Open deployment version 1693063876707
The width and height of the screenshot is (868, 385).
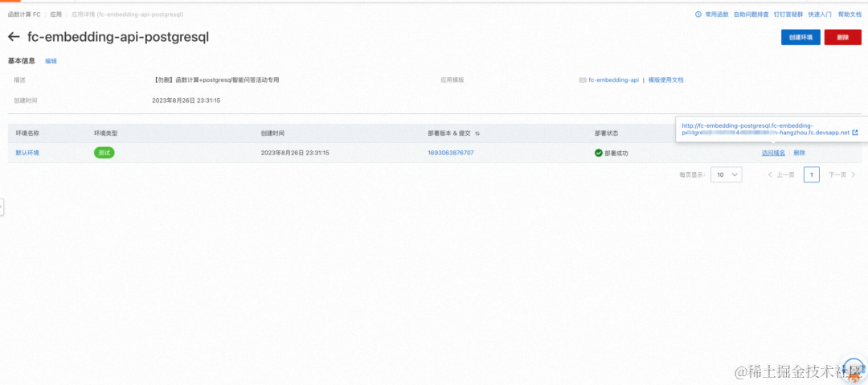451,153
